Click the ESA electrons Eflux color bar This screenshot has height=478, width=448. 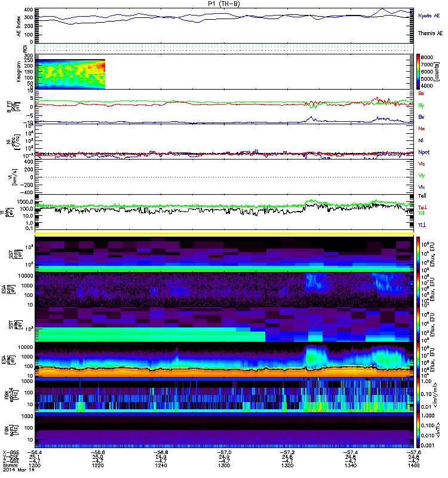coord(419,360)
